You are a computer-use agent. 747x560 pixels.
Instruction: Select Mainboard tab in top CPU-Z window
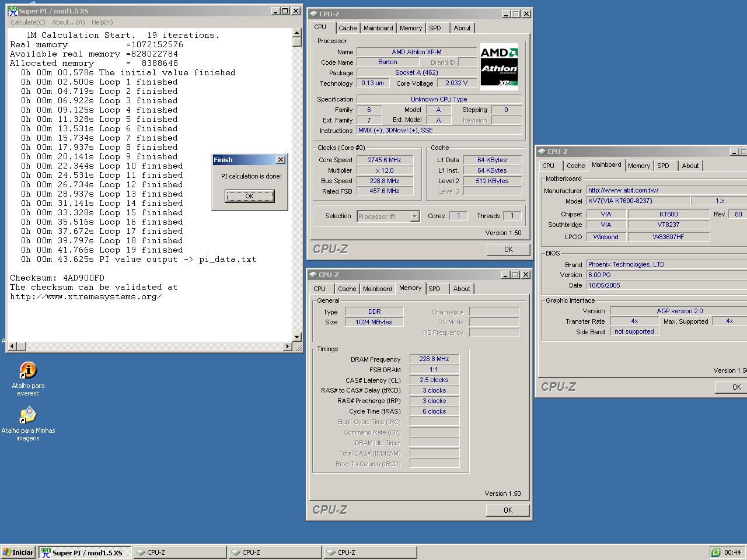coord(378,28)
